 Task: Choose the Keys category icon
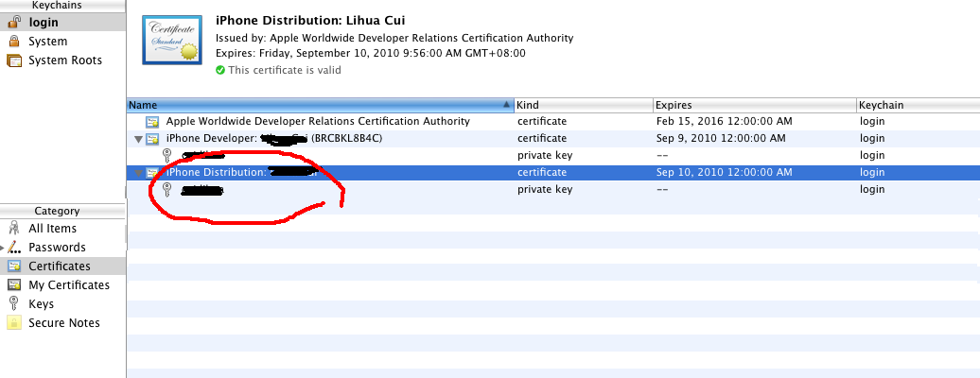pyautogui.click(x=14, y=304)
